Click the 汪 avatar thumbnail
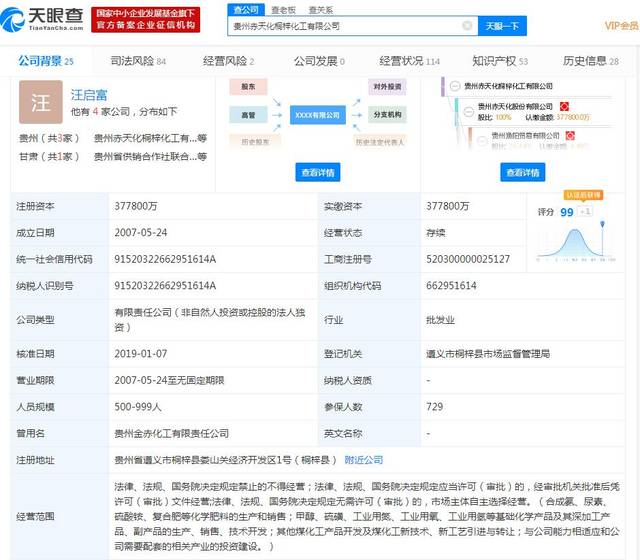Image resolution: width=640 pixels, height=560 pixels. click(41, 102)
